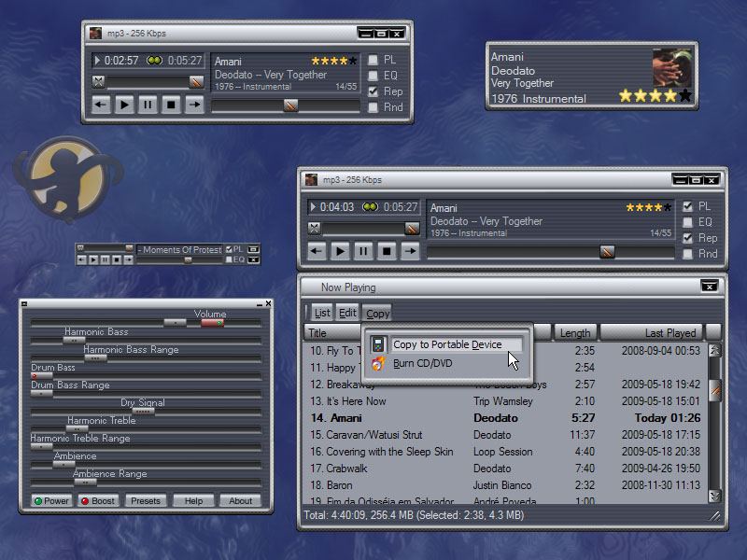Select playlist row '13. It's Here Now'

tap(505, 401)
